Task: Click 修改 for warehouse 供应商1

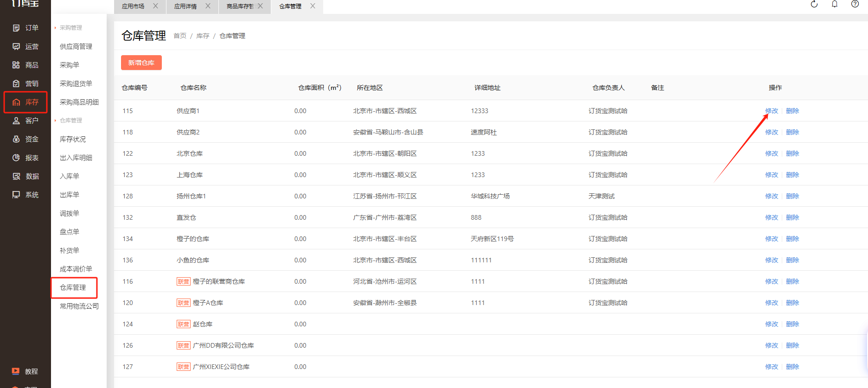Action: [772, 111]
